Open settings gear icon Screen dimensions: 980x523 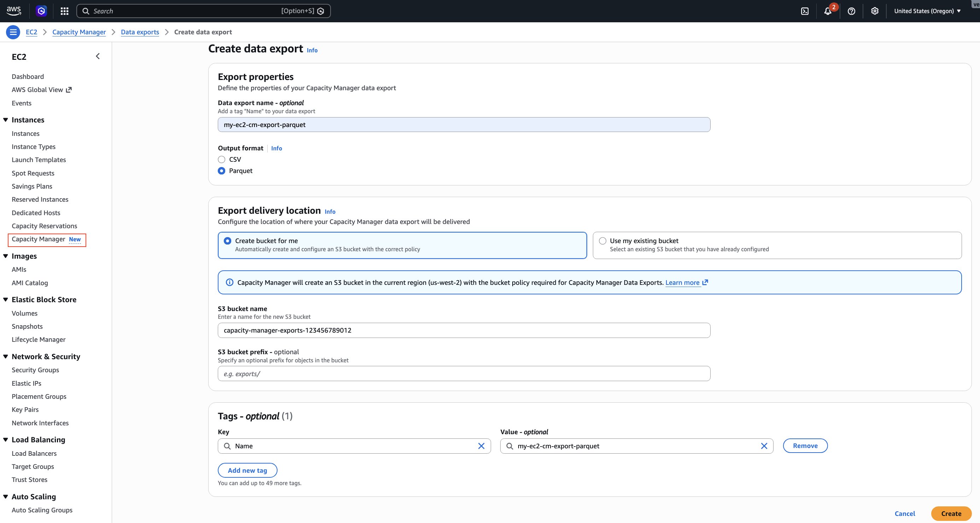[875, 11]
